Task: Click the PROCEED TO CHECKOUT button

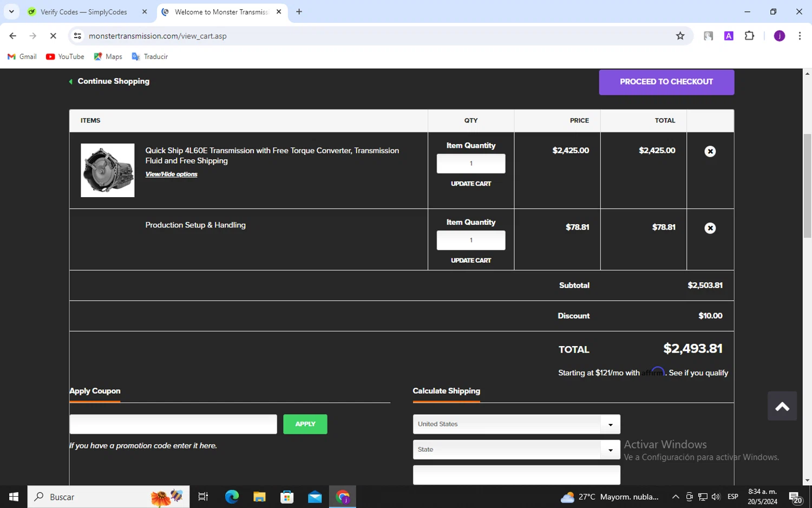Action: [x=666, y=82]
